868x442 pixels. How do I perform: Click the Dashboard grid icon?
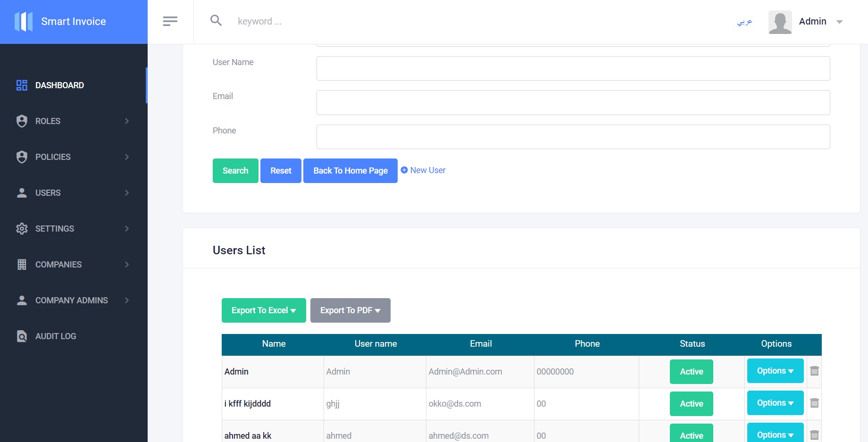pos(22,85)
